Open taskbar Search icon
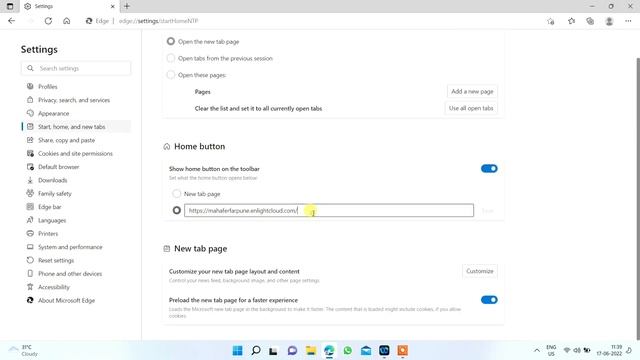The height and width of the screenshot is (360, 640). point(256,350)
